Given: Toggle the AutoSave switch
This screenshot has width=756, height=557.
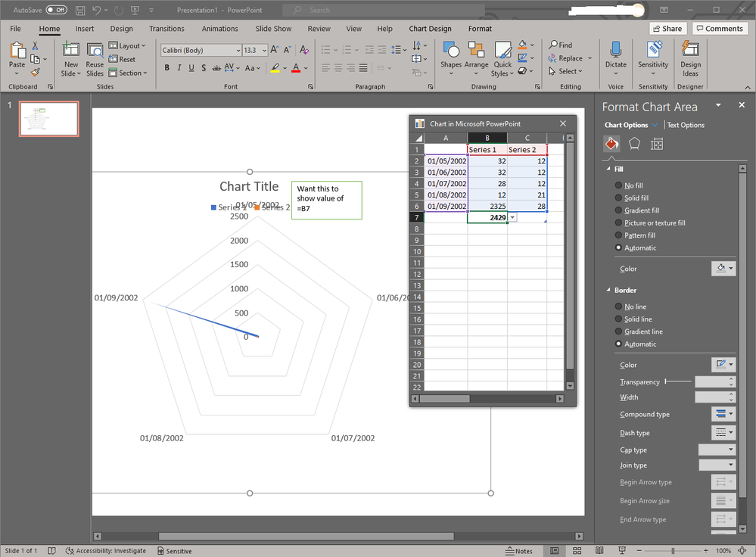Looking at the screenshot, I should (57, 10).
